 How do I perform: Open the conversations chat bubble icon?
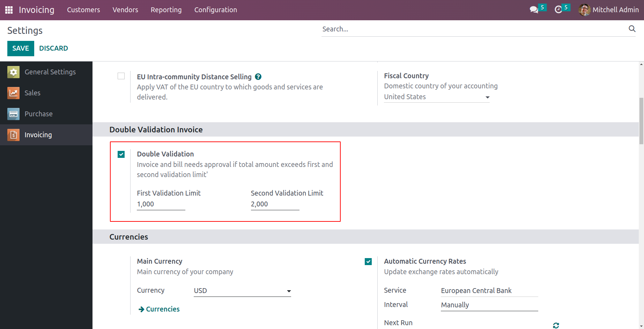pyautogui.click(x=534, y=10)
